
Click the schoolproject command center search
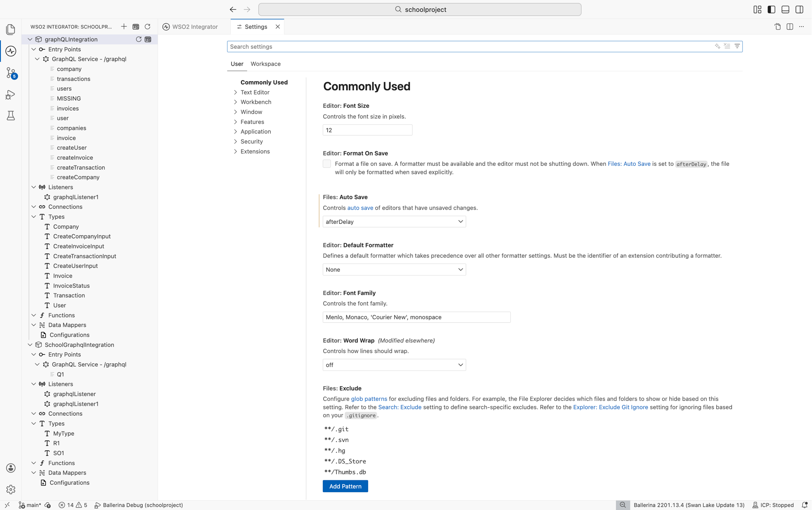click(x=420, y=9)
